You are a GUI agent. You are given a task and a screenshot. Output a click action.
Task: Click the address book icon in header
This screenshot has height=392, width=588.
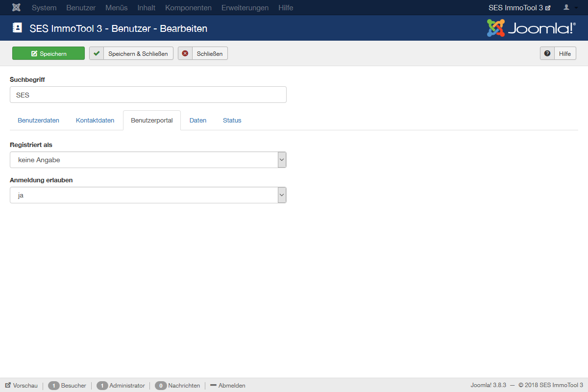pos(17,28)
